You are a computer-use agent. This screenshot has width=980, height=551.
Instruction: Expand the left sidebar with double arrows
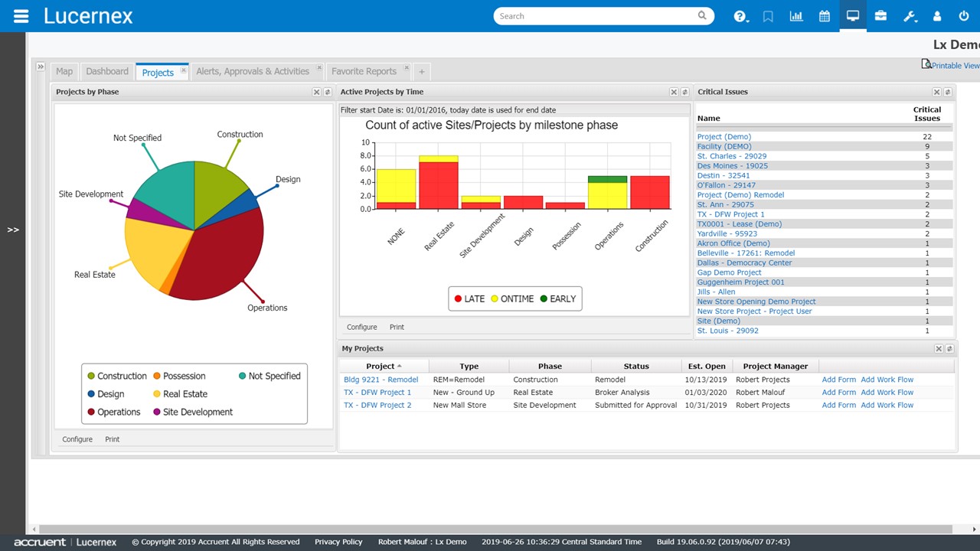point(13,230)
